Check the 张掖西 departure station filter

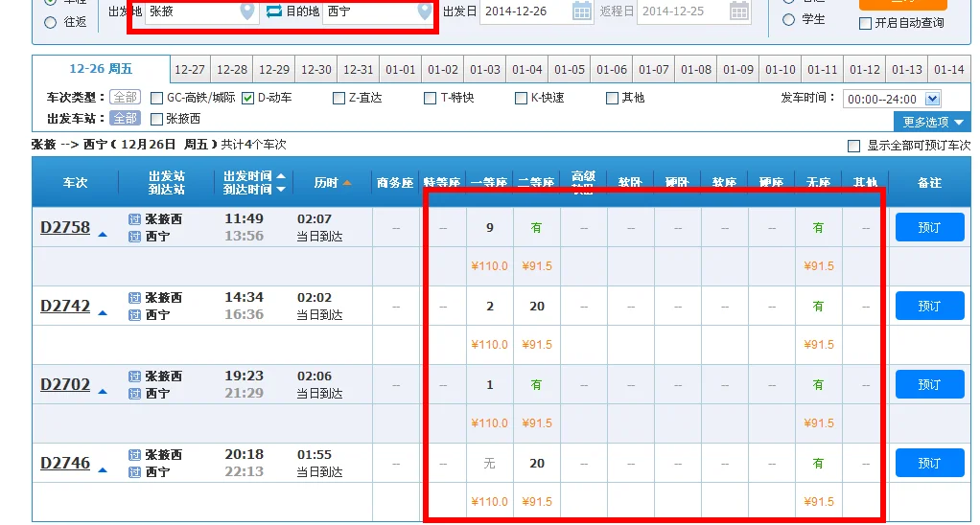[x=157, y=119]
